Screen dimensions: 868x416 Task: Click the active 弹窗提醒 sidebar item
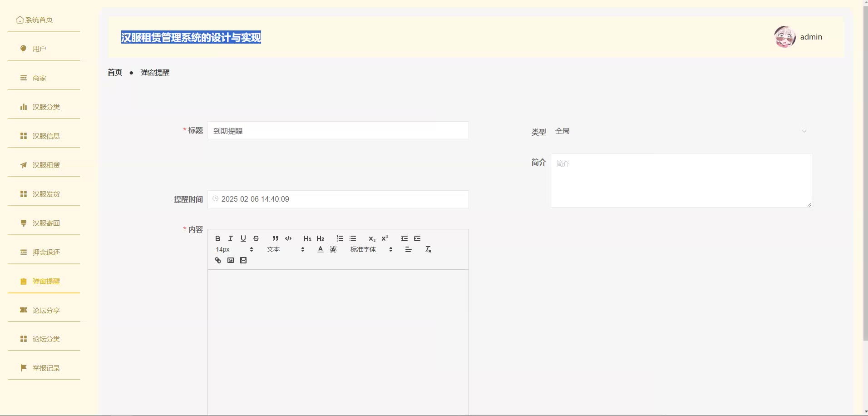click(44, 281)
